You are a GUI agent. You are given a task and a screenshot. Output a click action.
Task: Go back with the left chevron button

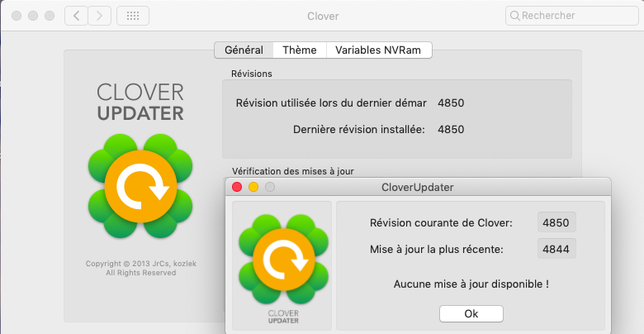[76, 16]
